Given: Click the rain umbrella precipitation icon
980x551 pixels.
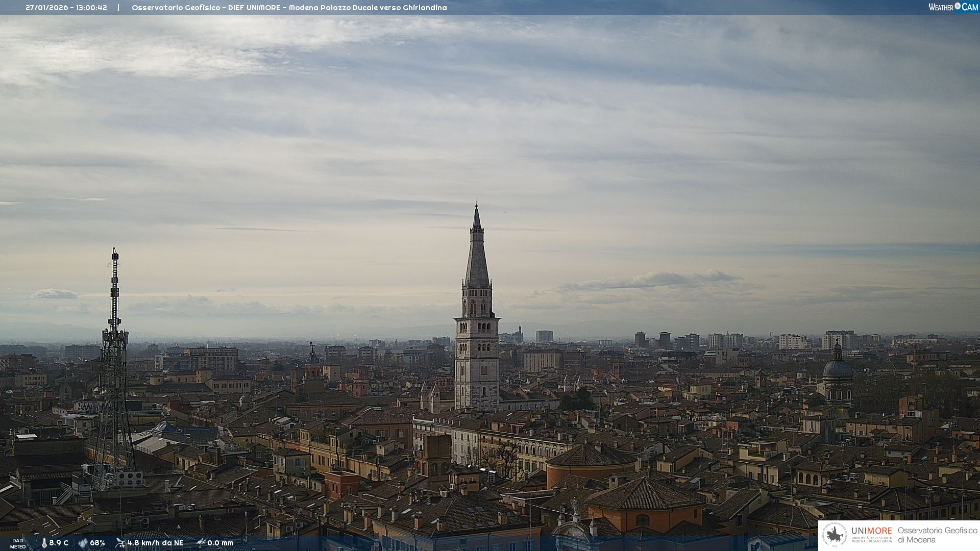Looking at the screenshot, I should coord(201,543).
